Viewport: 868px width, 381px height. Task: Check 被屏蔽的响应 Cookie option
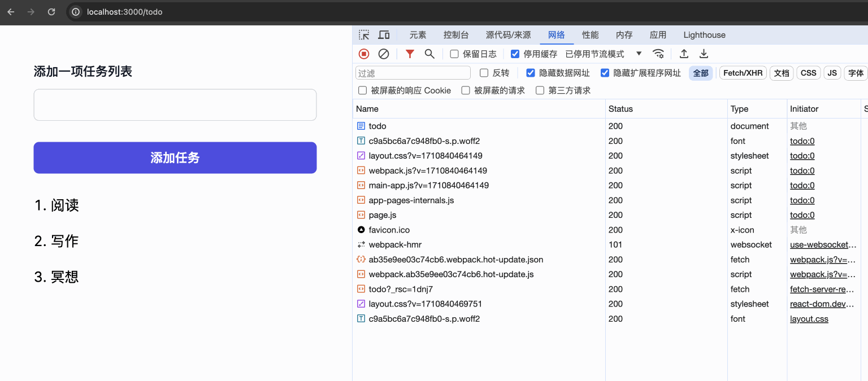point(362,90)
